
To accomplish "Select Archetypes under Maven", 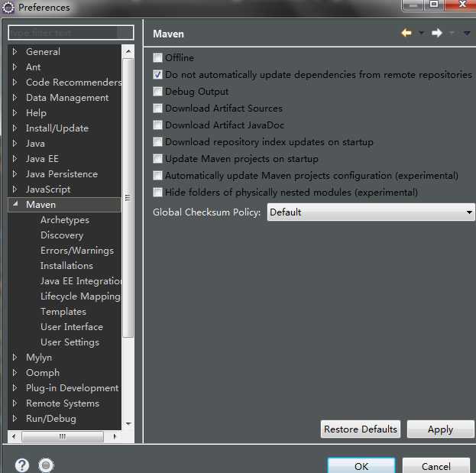I will 65,220.
